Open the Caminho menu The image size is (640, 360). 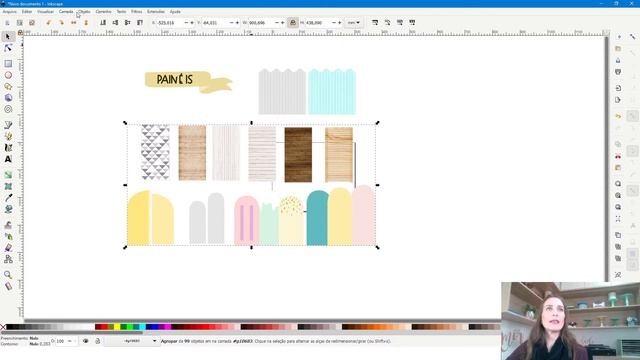(x=103, y=12)
